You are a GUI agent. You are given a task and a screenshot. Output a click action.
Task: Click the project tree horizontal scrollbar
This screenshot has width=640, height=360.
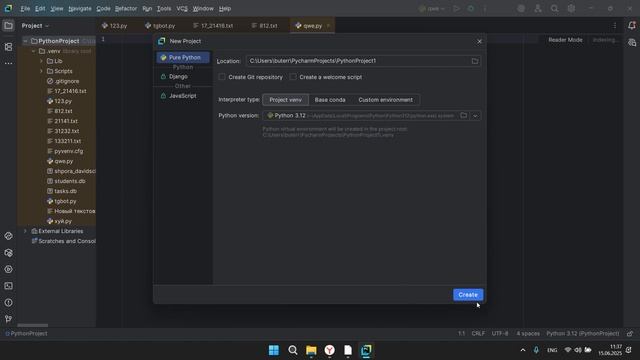point(33,325)
